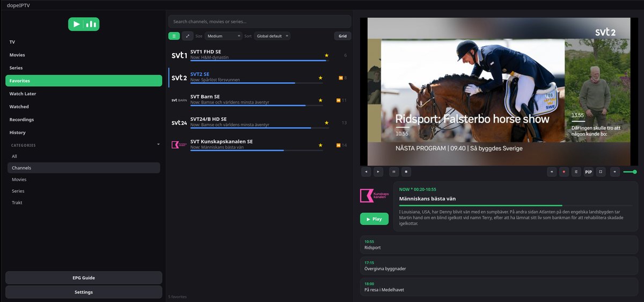The image size is (644, 302).
Task: Click the search channels, movies or series field
Action: coord(260,21)
